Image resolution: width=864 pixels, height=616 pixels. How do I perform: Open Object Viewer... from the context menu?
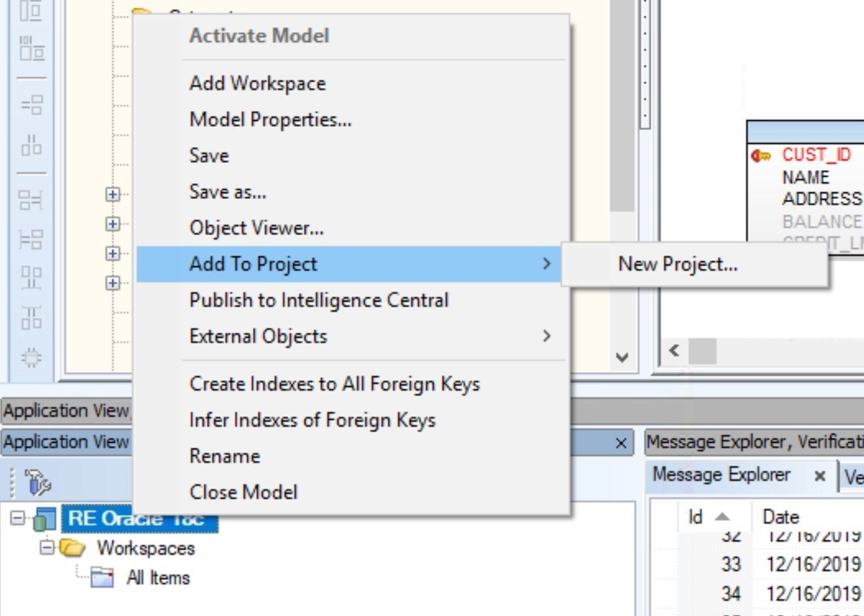pyautogui.click(x=256, y=228)
